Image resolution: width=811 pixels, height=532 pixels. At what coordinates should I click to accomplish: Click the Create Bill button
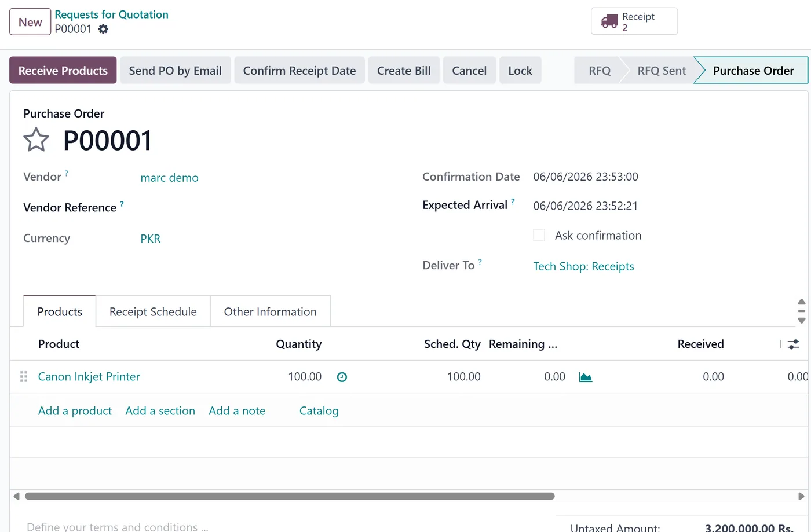(x=404, y=71)
